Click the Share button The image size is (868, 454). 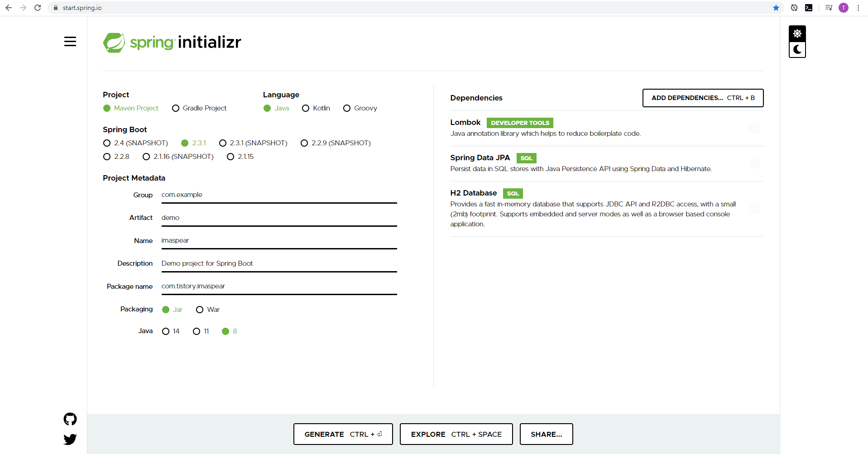coord(546,434)
